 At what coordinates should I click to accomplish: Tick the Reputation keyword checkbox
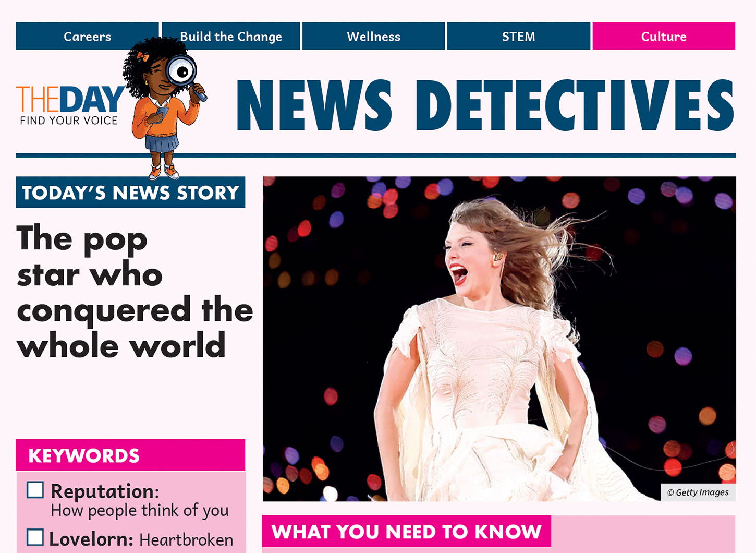click(x=35, y=490)
